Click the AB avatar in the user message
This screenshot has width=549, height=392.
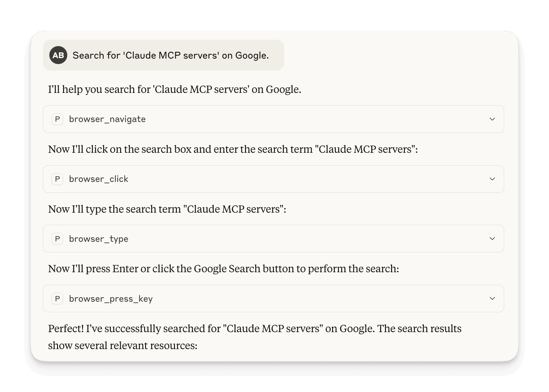[58, 55]
